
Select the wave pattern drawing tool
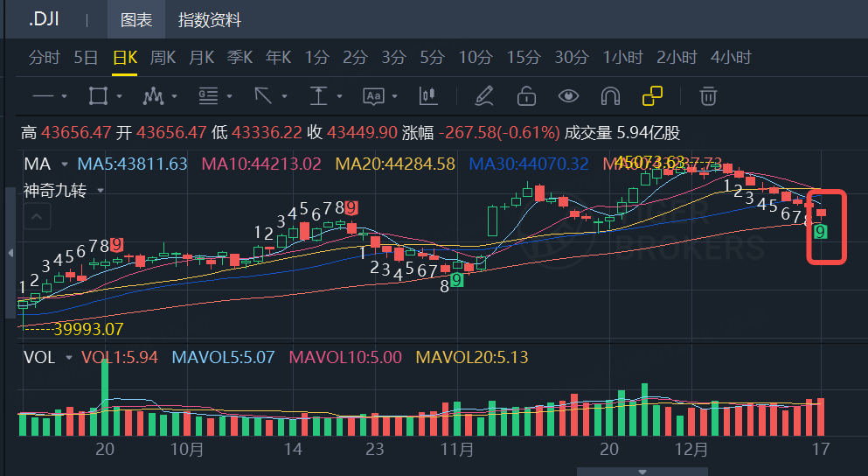[153, 96]
